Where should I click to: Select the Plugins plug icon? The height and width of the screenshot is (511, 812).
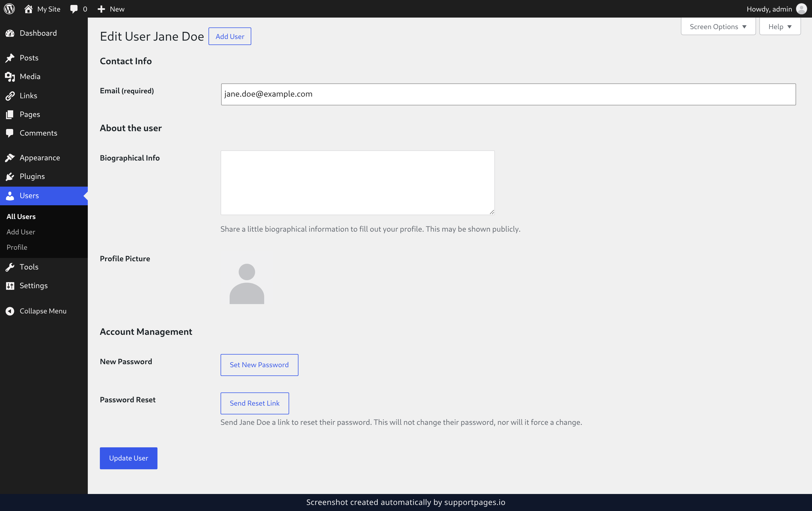(10, 176)
